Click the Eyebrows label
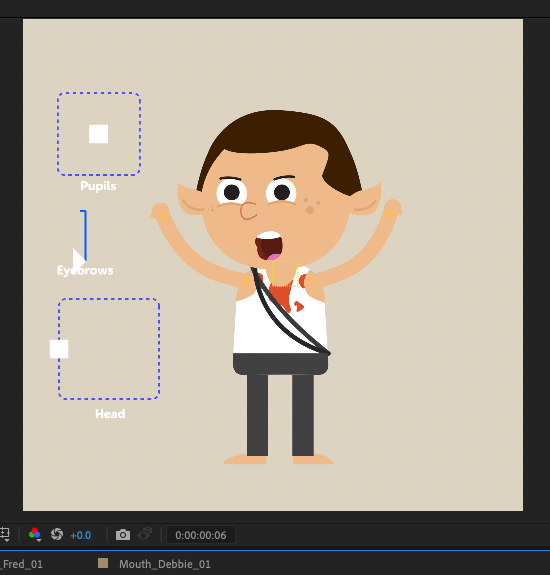The image size is (550, 575). point(85,271)
